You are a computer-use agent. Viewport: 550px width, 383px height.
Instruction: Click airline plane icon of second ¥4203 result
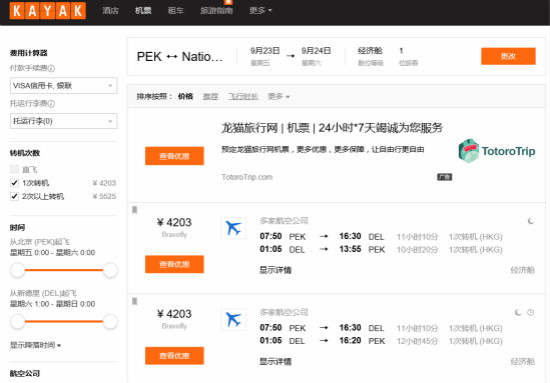click(x=234, y=320)
